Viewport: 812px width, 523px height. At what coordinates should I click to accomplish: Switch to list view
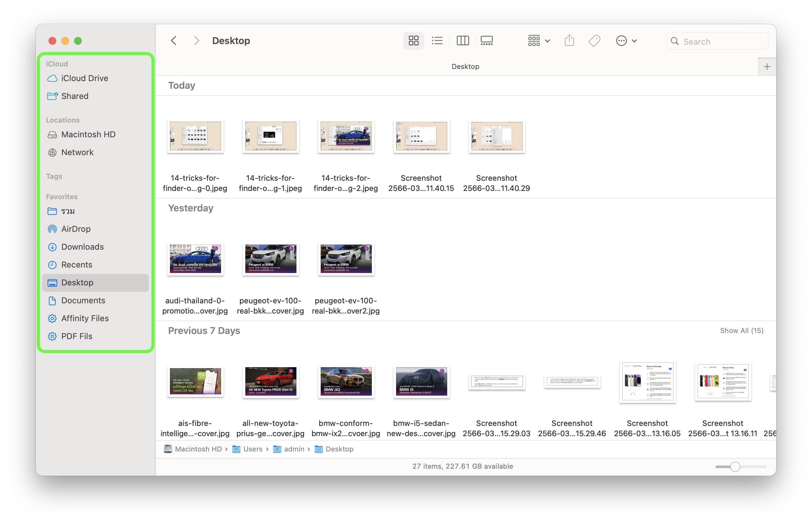pyautogui.click(x=437, y=41)
